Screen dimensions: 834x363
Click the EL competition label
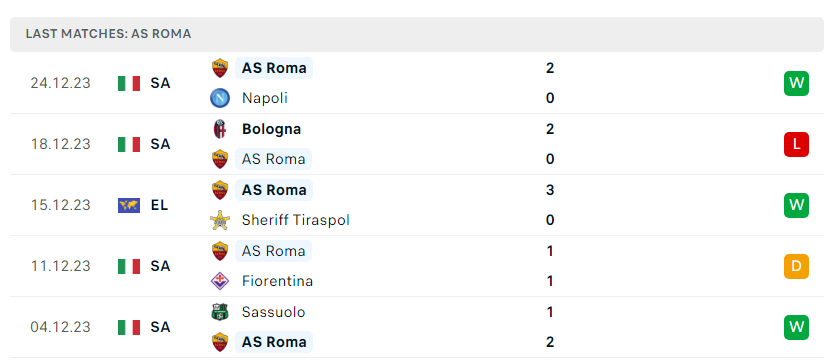click(159, 205)
